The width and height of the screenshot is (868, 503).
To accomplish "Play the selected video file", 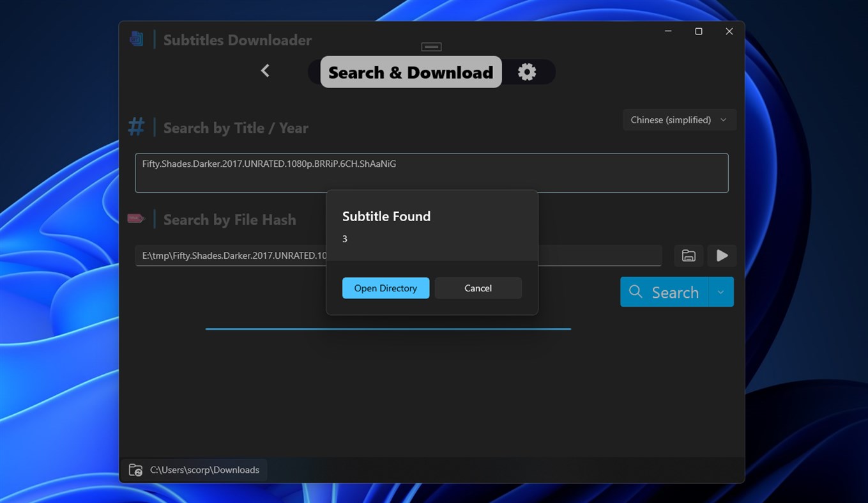I will tap(722, 255).
